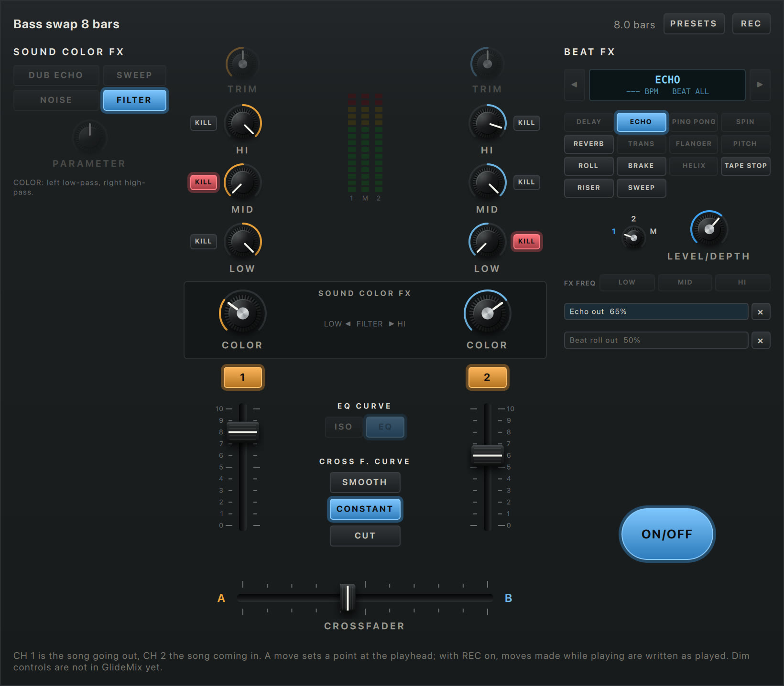Select the Echo out 65% field

pos(656,312)
